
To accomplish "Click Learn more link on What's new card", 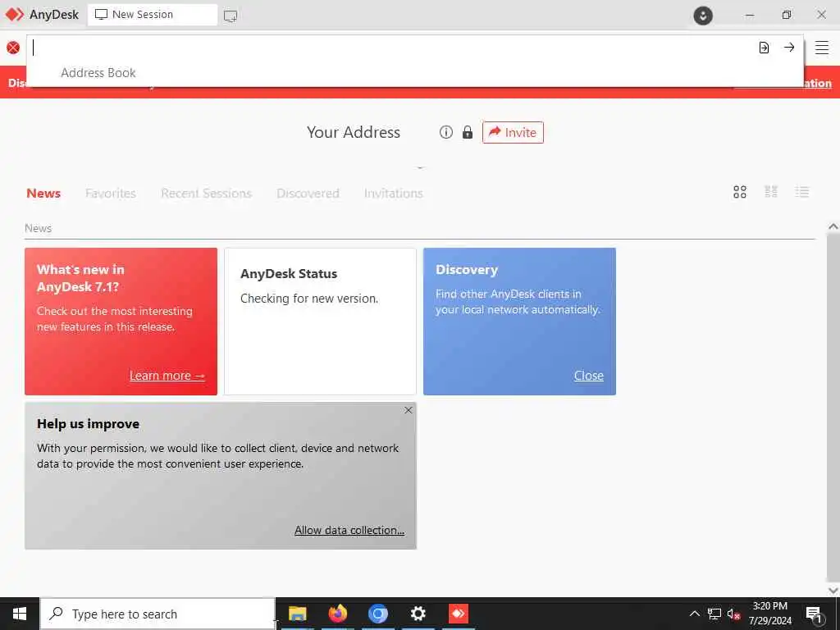I will click(167, 376).
